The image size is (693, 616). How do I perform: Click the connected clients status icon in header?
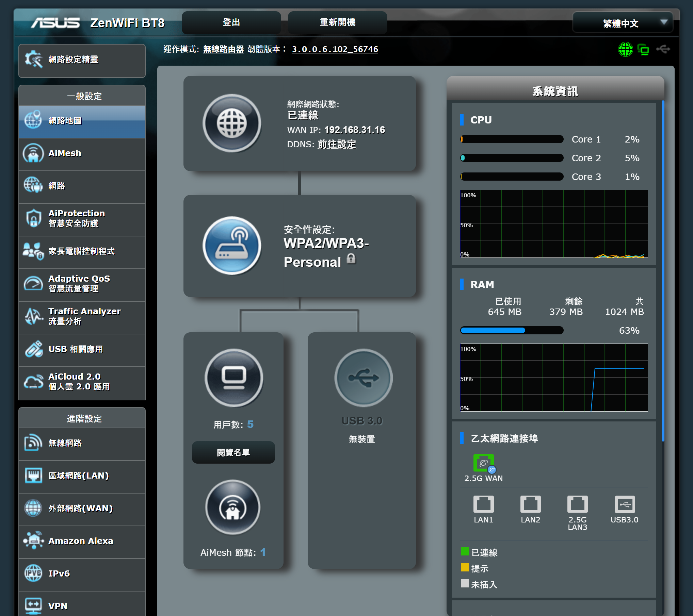[643, 50]
